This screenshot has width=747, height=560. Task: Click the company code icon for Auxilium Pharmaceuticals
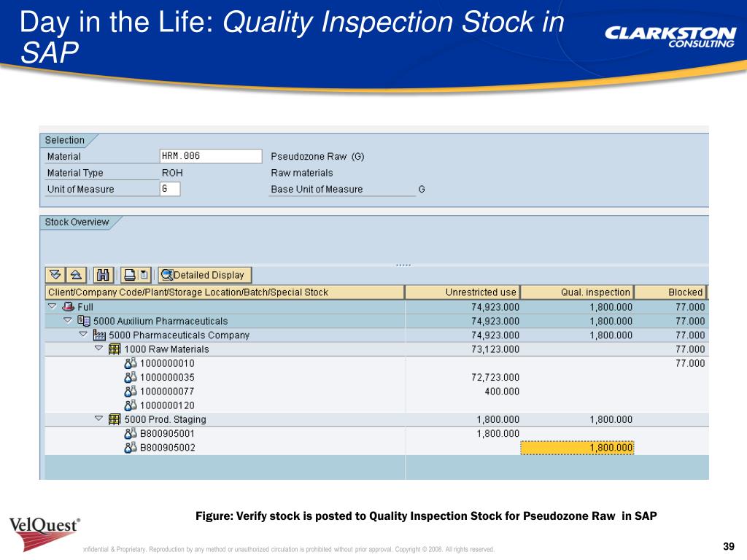tap(84, 321)
